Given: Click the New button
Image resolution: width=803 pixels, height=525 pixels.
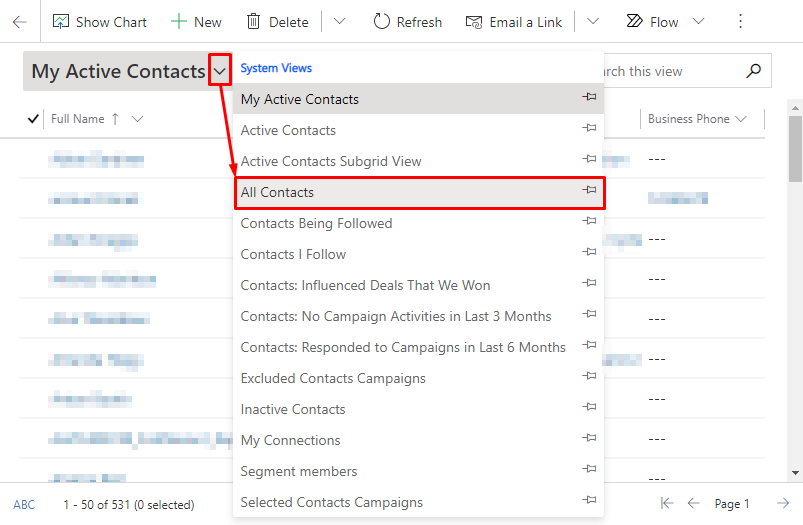Looking at the screenshot, I should coord(196,22).
